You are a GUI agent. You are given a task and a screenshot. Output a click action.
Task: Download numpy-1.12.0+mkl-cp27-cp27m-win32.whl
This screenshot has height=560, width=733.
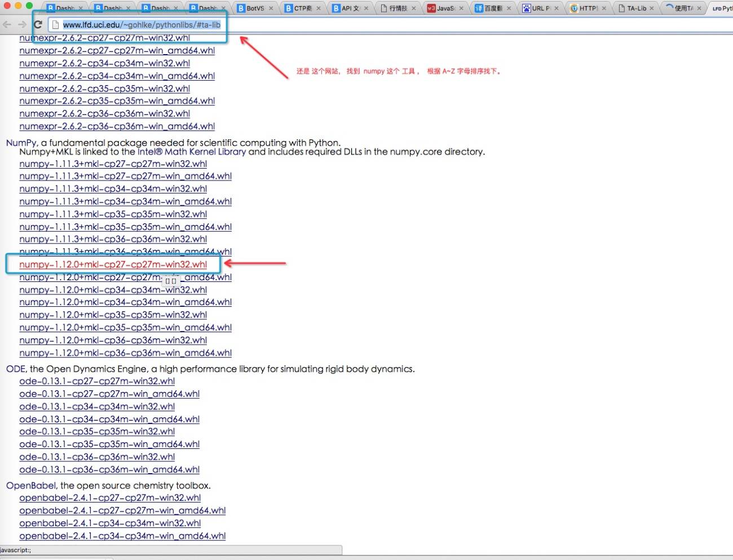click(x=113, y=264)
